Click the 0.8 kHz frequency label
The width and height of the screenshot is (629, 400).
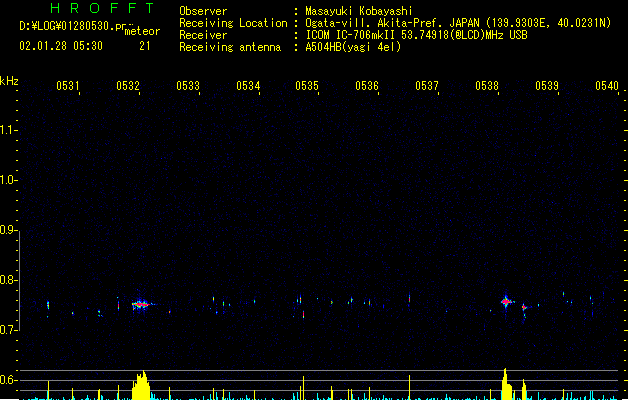pyautogui.click(x=8, y=280)
